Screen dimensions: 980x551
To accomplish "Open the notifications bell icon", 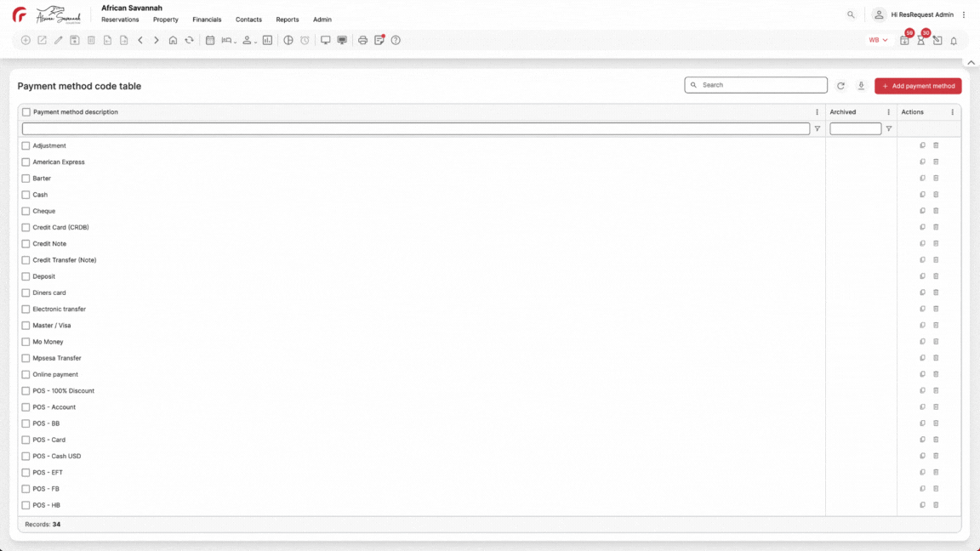I will (x=954, y=41).
